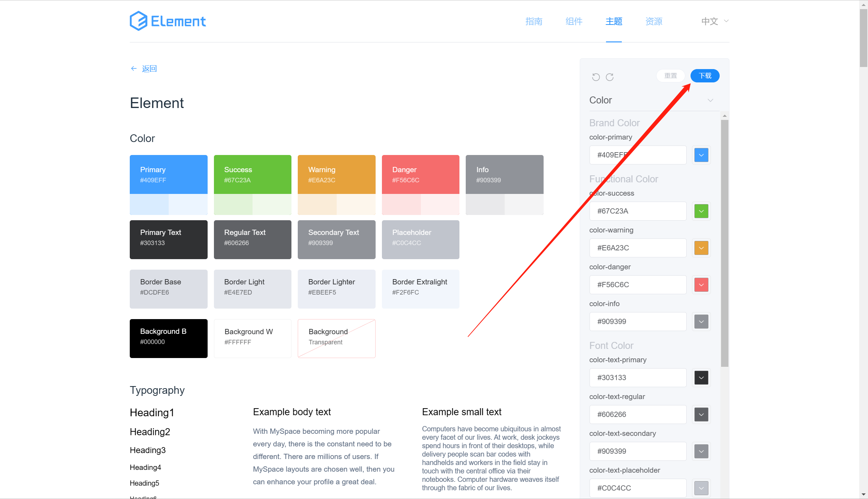Viewport: 868px width, 499px height.
Task: Click the config panel scrollbar thumb
Action: click(x=725, y=243)
